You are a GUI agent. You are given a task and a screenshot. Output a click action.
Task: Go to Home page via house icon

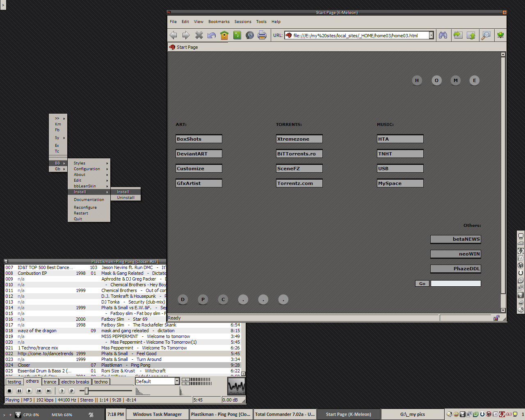pyautogui.click(x=224, y=35)
